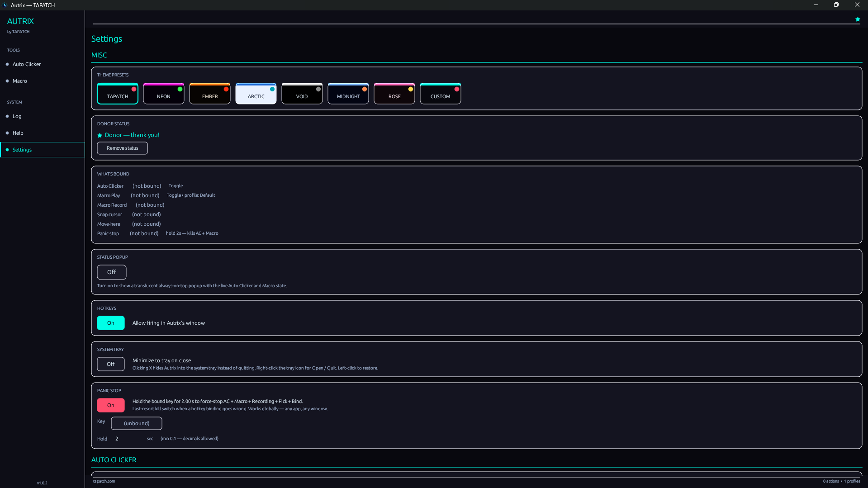Select the NEON theme preset
868x488 pixels.
pyautogui.click(x=164, y=94)
